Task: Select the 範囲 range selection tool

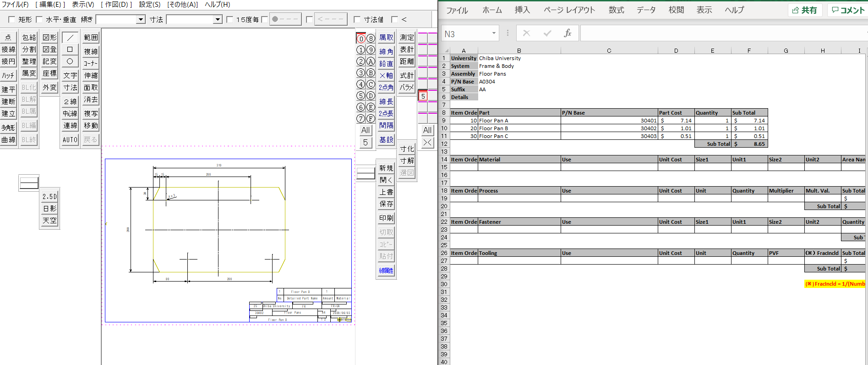Action: point(91,37)
